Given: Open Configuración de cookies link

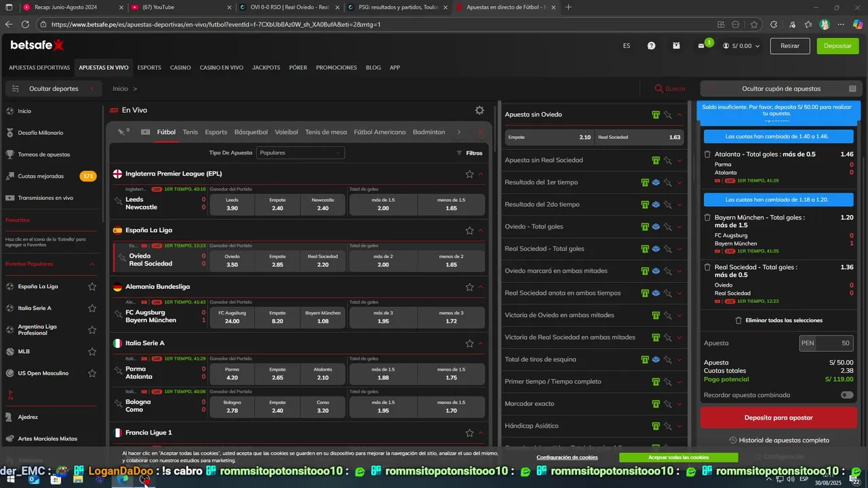Looking at the screenshot, I should pyautogui.click(x=567, y=457).
